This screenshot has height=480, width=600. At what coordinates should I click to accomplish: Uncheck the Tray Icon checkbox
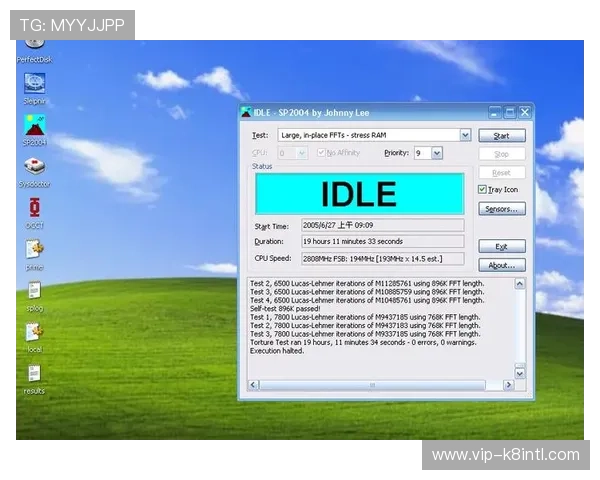[x=482, y=189]
